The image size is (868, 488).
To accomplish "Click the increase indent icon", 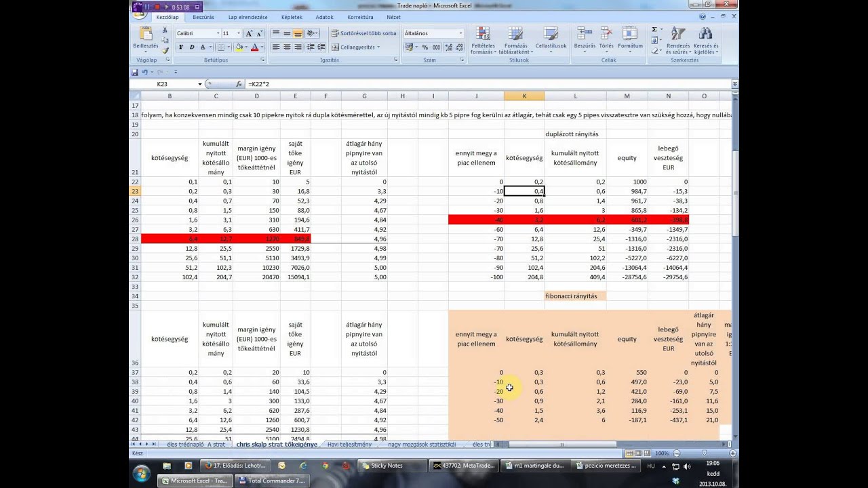I will [321, 47].
